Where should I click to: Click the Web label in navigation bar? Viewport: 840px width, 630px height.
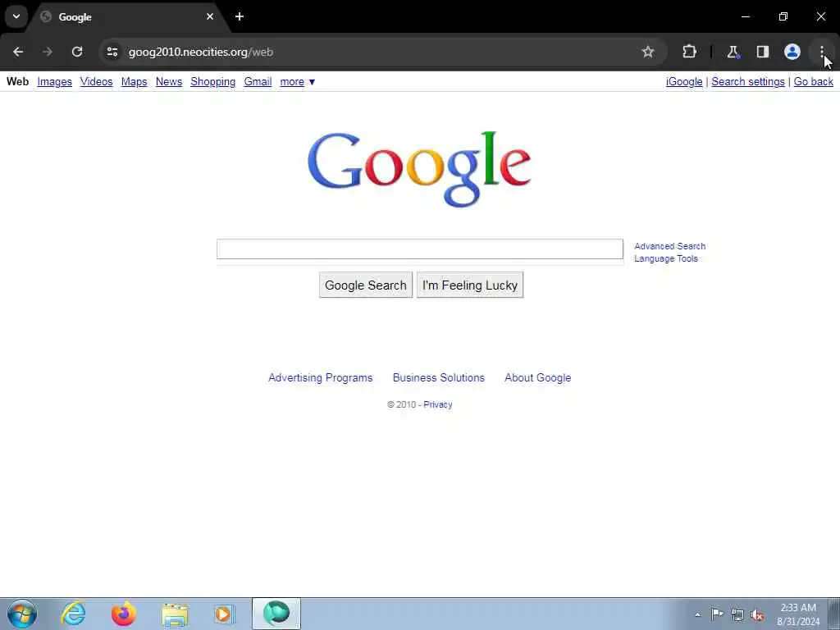click(x=17, y=81)
